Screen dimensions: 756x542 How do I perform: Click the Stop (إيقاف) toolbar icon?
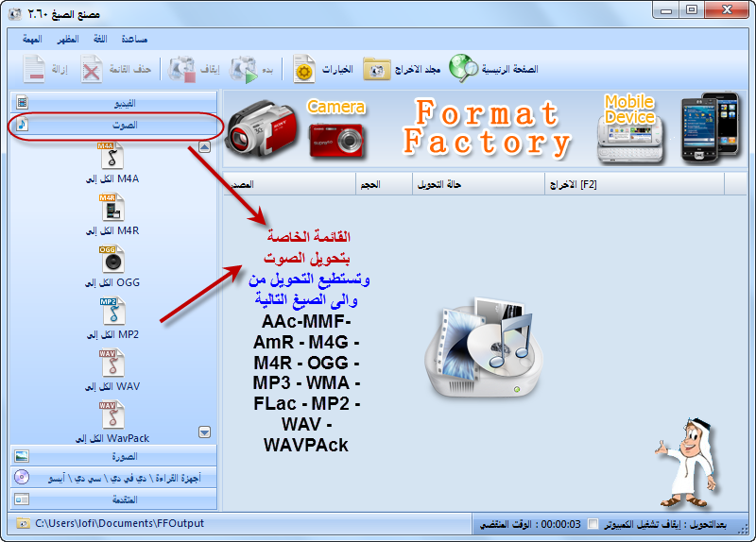coord(181,69)
